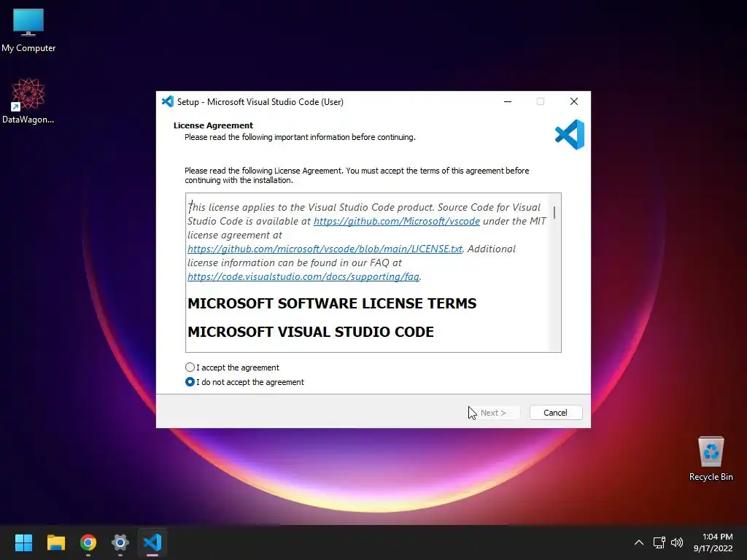The height and width of the screenshot is (560, 747).
Task: Click the "License Agreement" page title
Action: click(213, 125)
